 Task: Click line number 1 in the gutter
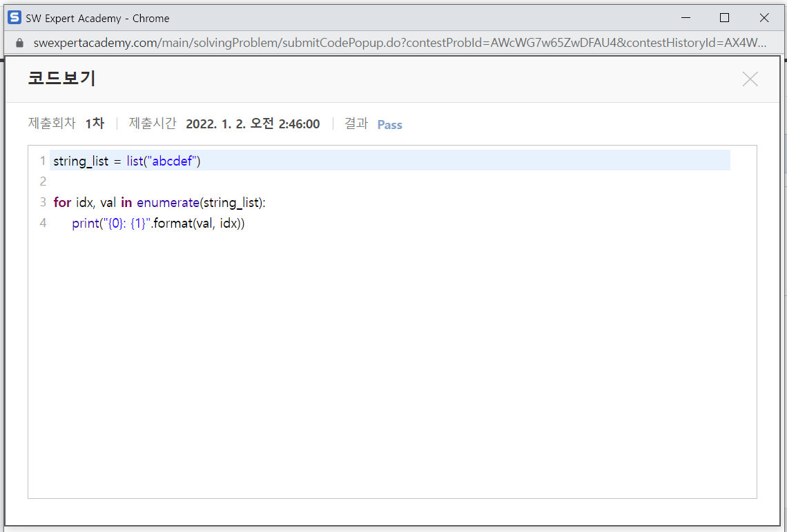[43, 161]
